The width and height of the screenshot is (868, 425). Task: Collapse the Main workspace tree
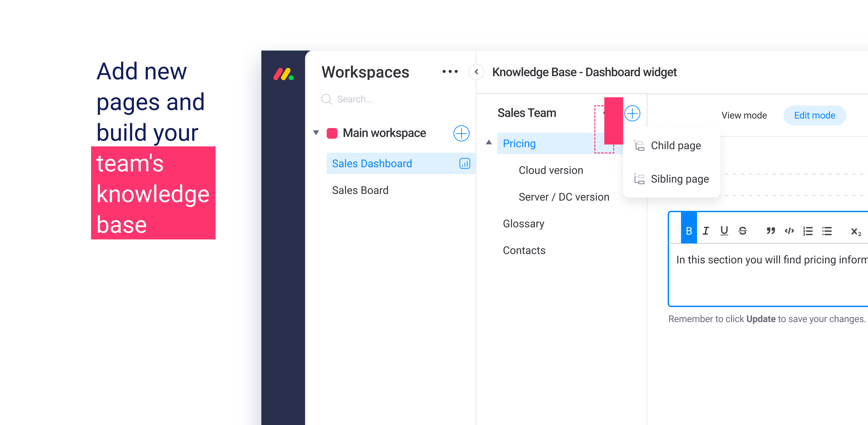pos(316,133)
